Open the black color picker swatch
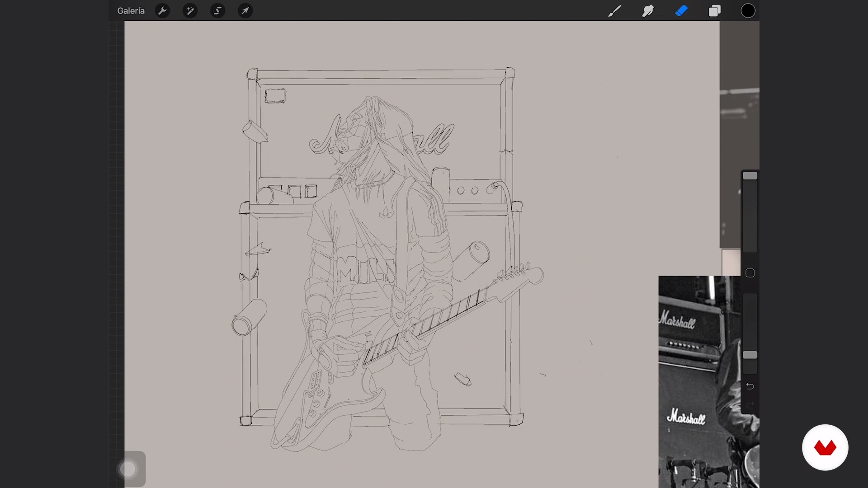 coord(748,11)
